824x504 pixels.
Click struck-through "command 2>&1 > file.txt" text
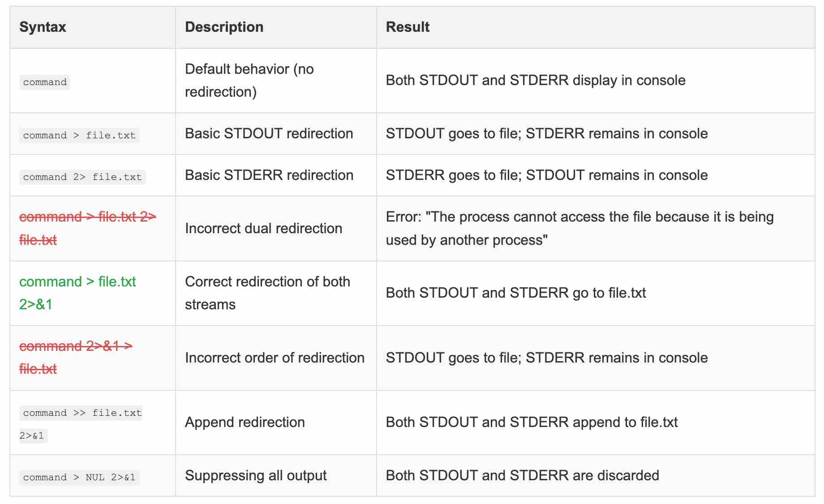[76, 346]
